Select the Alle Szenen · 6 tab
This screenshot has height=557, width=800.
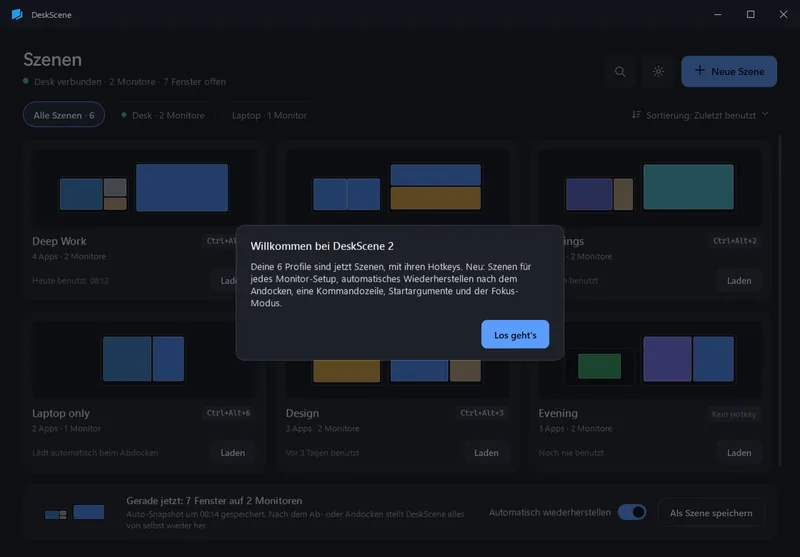[64, 115]
